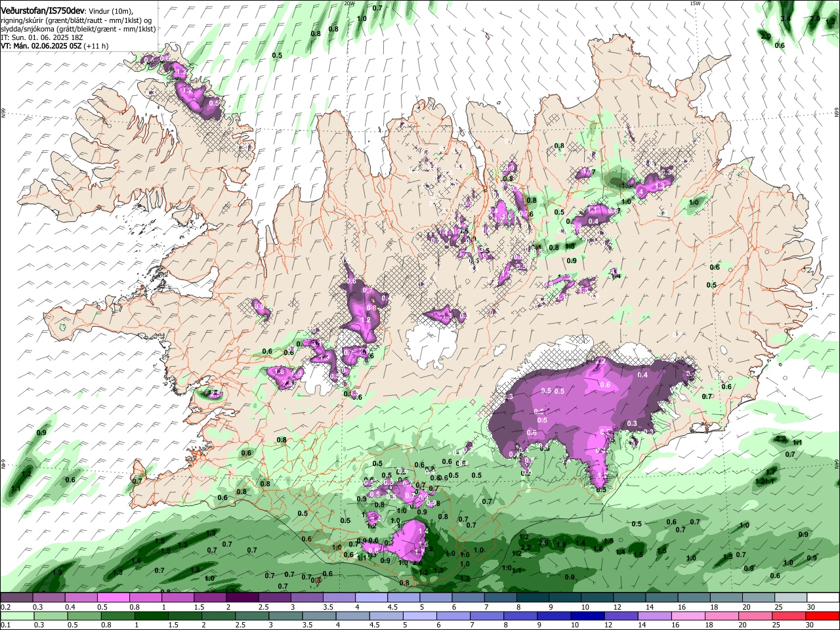840x630 pixels.
Task: Click the '1.5' label under top legend row
Action: [x=199, y=608]
